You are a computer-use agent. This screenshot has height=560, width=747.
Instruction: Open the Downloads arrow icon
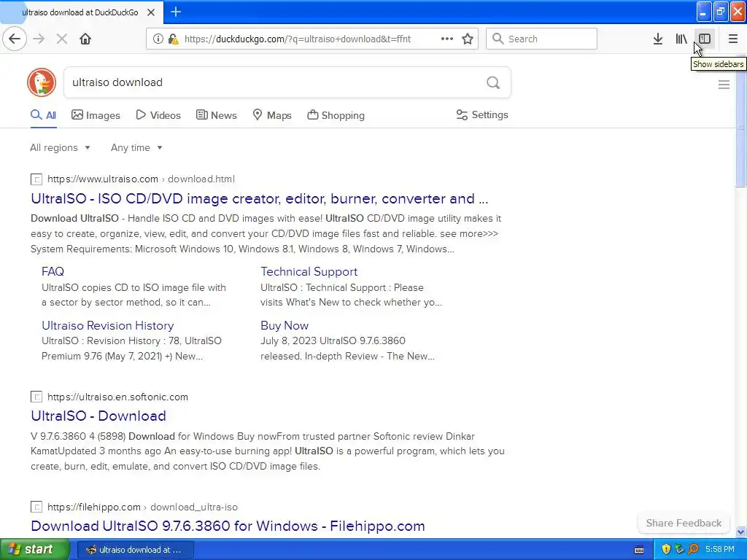pyautogui.click(x=658, y=39)
